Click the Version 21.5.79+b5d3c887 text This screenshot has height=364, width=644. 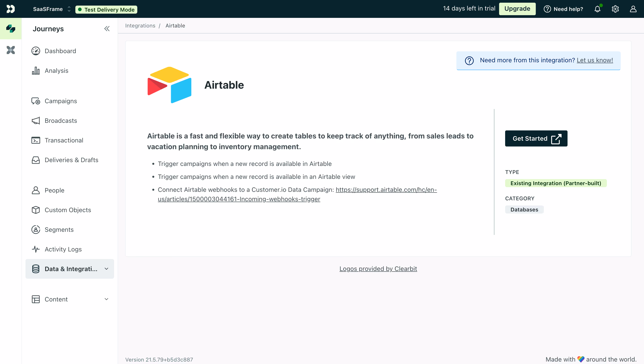pyautogui.click(x=159, y=360)
